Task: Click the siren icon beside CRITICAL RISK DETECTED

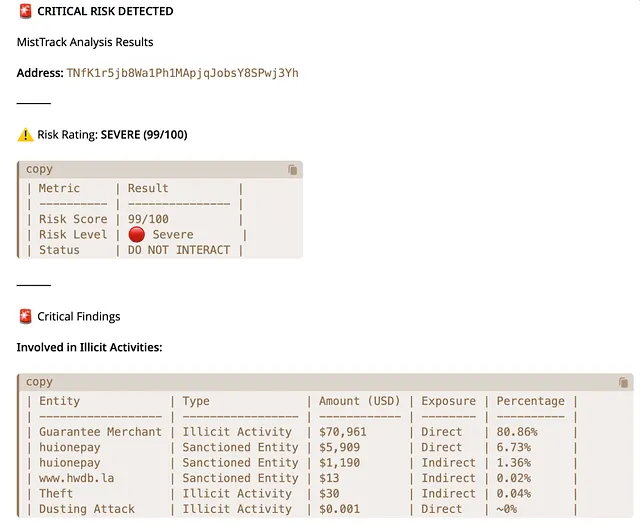Action: [x=26, y=11]
